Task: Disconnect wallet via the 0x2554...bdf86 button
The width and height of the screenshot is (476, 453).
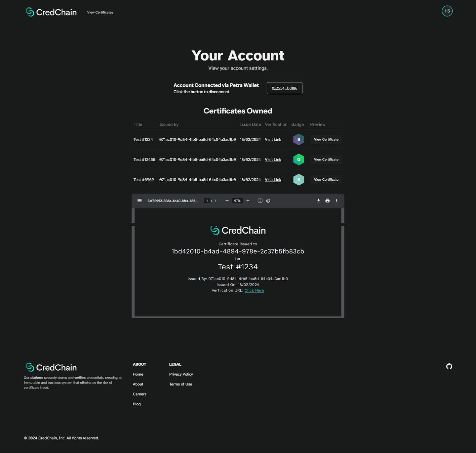Action: pyautogui.click(x=285, y=88)
